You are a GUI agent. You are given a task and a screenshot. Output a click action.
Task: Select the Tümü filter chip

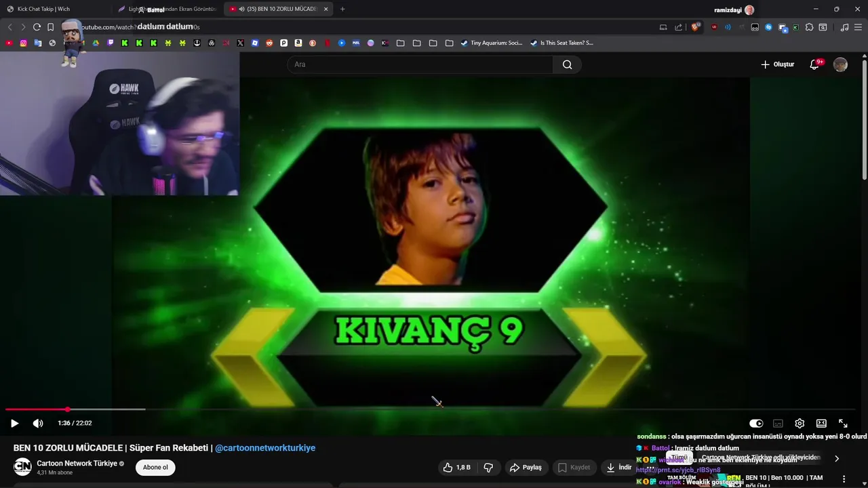pyautogui.click(x=679, y=457)
